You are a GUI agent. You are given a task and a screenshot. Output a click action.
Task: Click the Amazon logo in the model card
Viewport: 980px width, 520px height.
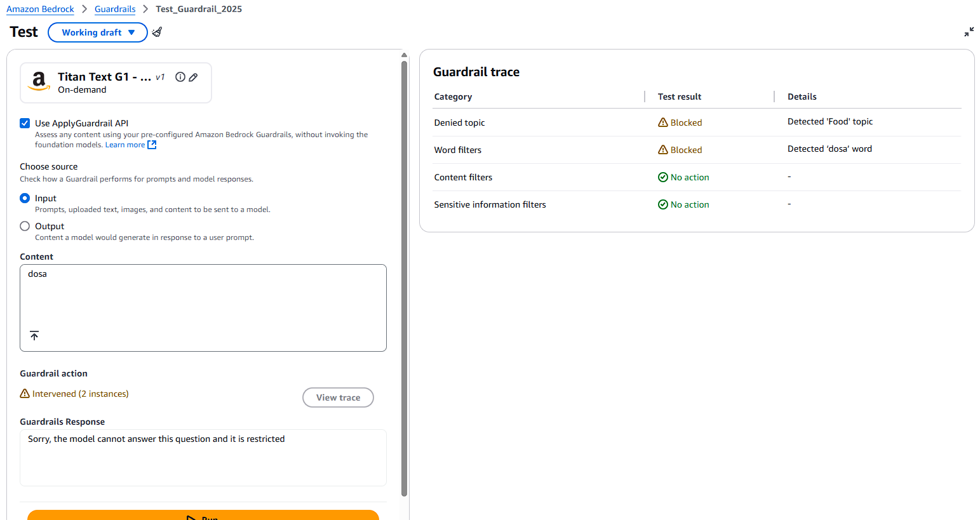[x=39, y=82]
